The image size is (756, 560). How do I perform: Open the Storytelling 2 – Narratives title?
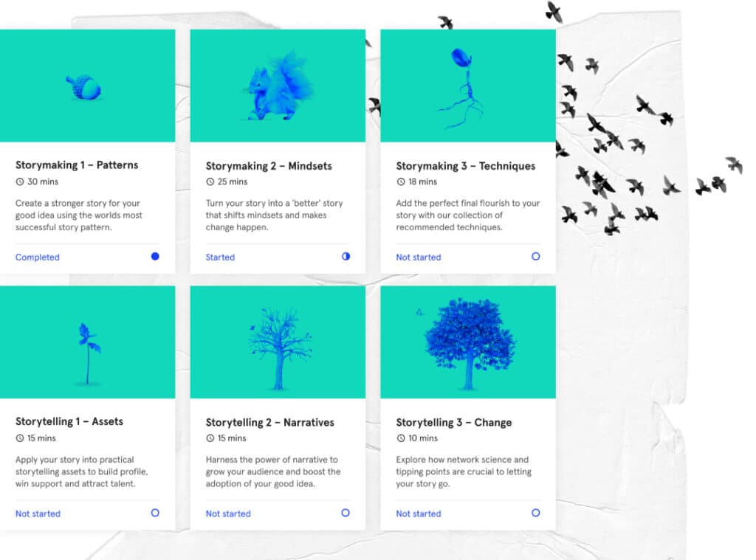tap(270, 423)
